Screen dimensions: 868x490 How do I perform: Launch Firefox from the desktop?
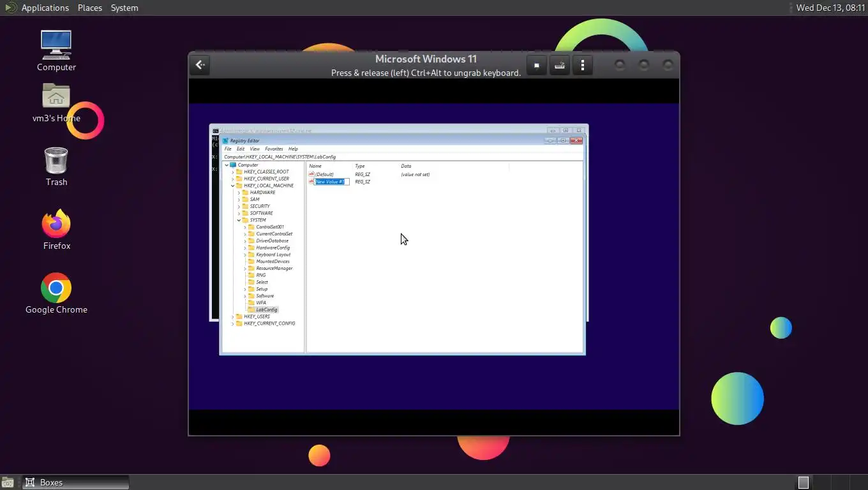(56, 223)
